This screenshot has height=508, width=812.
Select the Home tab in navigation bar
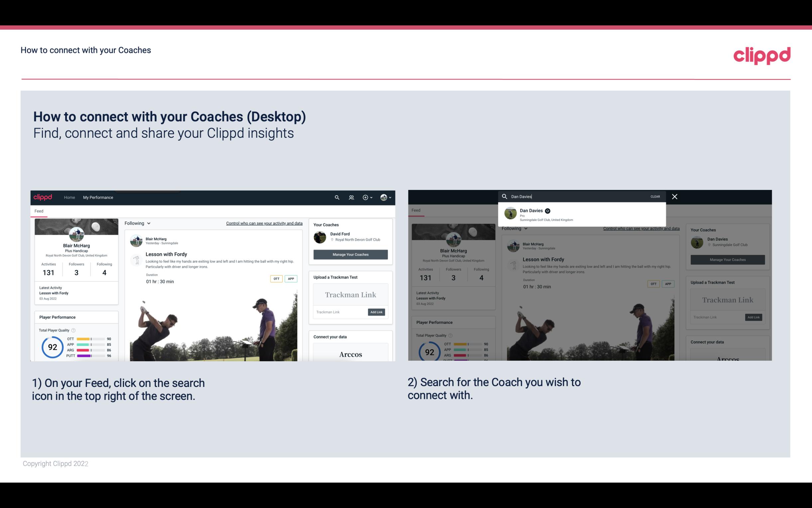pyautogui.click(x=70, y=197)
